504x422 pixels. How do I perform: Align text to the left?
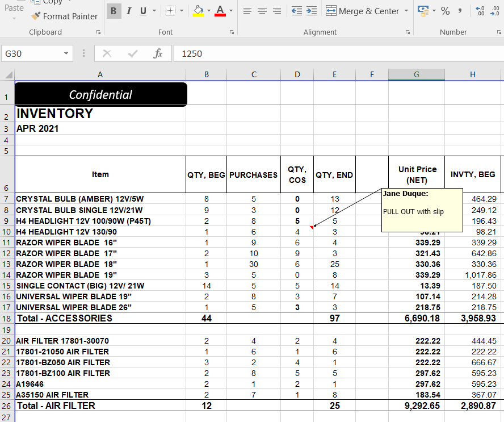click(x=247, y=11)
